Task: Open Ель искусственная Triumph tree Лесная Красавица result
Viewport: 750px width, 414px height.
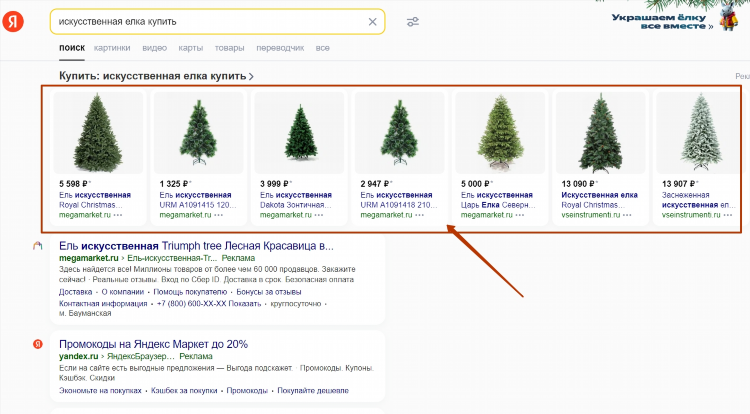Action: click(196, 246)
